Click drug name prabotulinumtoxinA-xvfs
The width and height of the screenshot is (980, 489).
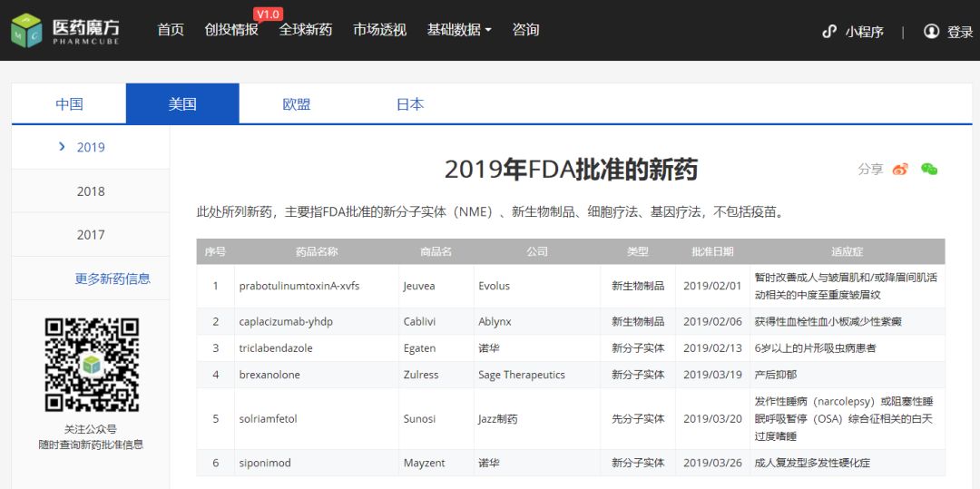click(299, 286)
